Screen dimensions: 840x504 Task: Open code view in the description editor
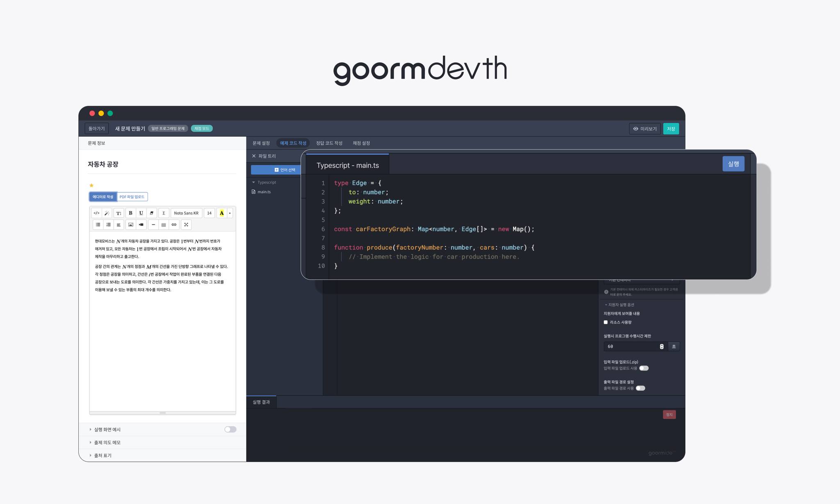(96, 213)
